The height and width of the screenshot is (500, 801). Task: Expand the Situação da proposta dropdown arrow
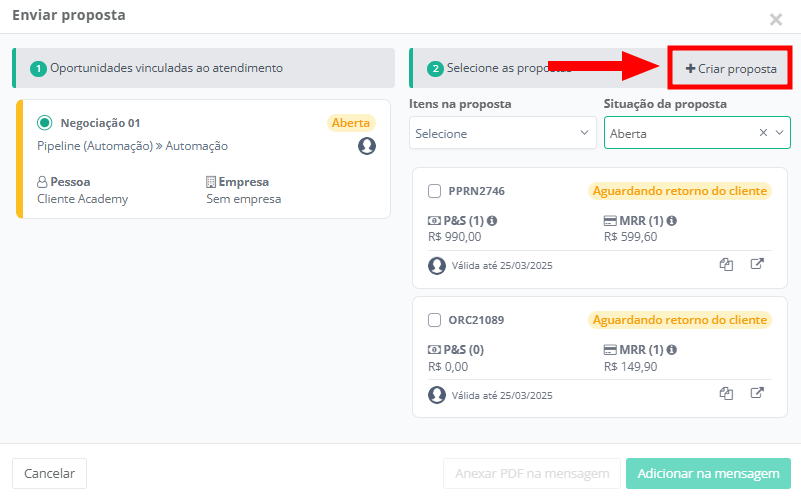click(780, 132)
